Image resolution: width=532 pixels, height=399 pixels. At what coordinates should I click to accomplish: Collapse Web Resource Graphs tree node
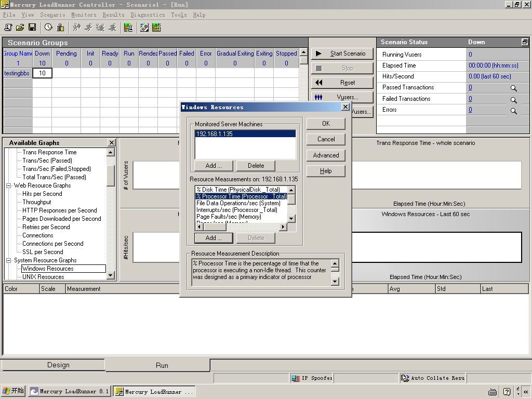point(8,185)
